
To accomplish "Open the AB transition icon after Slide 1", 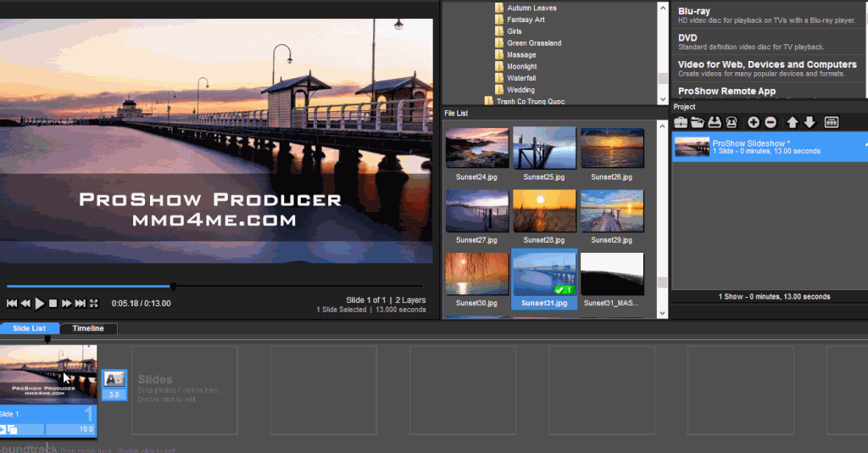I will (114, 379).
